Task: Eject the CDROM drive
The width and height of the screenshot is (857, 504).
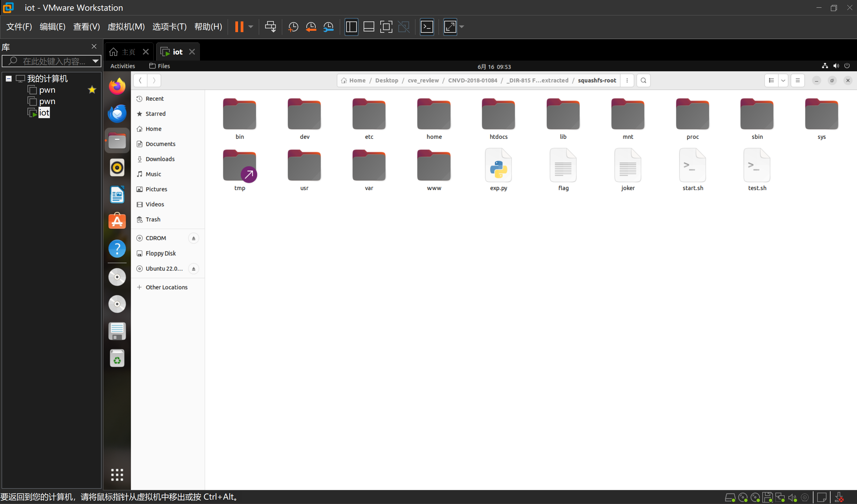Action: click(193, 238)
